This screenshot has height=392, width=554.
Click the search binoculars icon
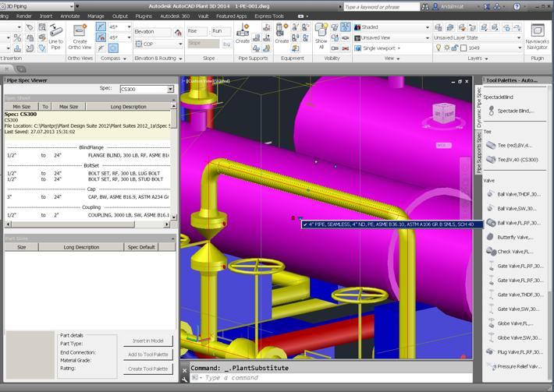(425, 7)
